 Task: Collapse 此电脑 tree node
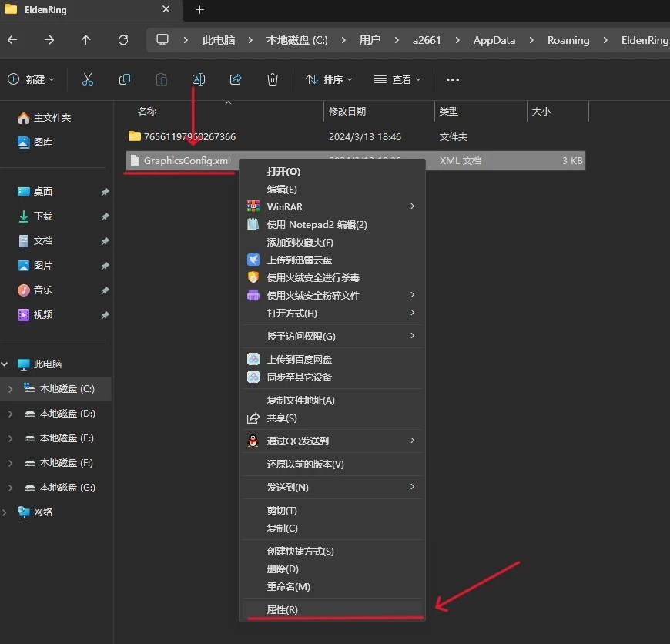[x=5, y=364]
